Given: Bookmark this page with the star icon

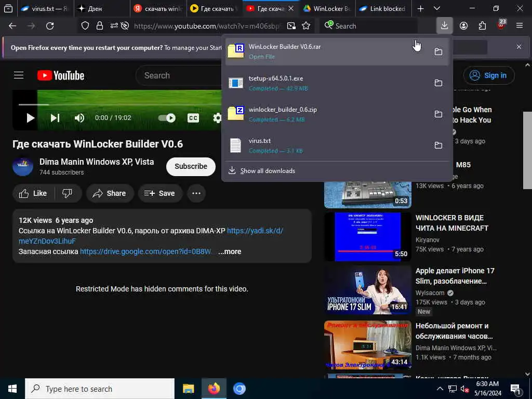Looking at the screenshot, I should (306, 26).
